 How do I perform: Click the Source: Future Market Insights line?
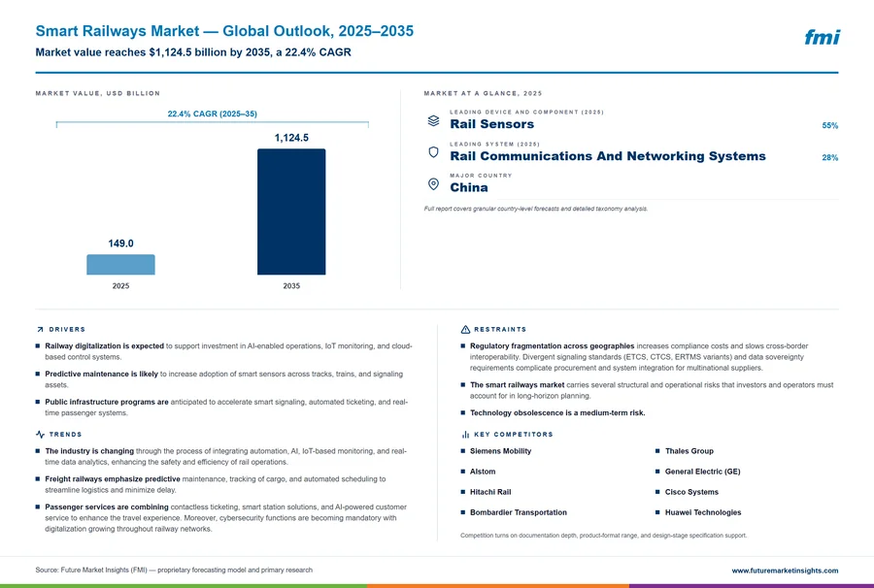[x=174, y=571]
